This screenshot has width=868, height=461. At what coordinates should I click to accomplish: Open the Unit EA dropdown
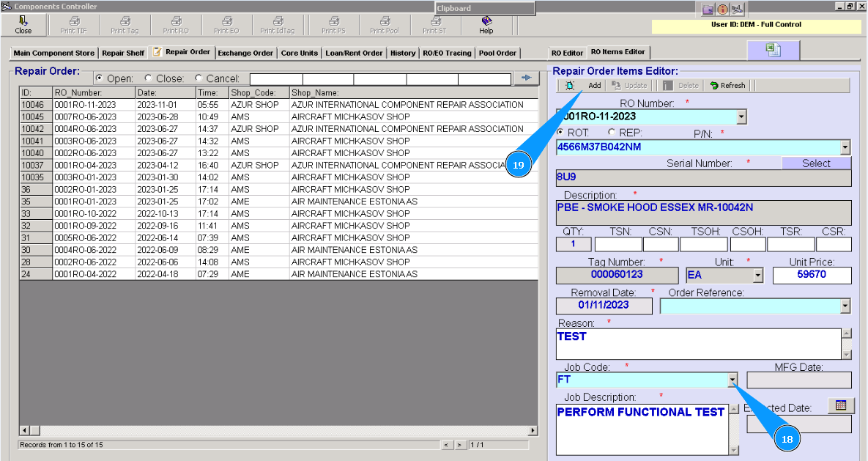pos(758,276)
